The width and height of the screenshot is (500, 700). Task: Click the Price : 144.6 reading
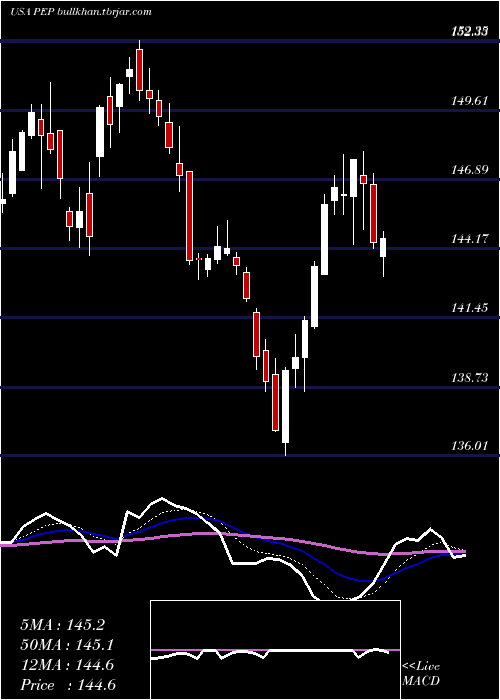68,685
